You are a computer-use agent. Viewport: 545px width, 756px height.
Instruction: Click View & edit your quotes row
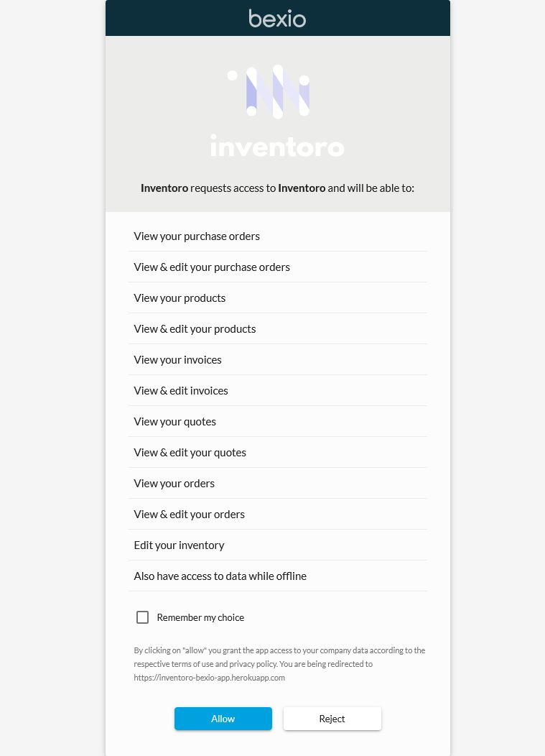[x=190, y=453]
